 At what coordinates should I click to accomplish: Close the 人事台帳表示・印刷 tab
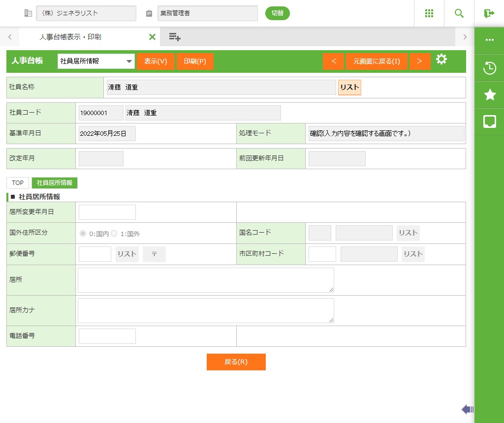(152, 37)
